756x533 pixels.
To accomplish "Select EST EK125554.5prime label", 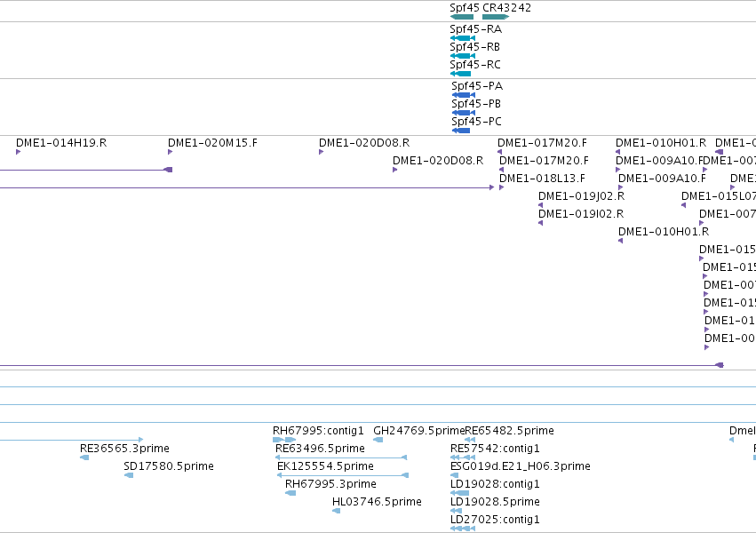I will pos(325,466).
